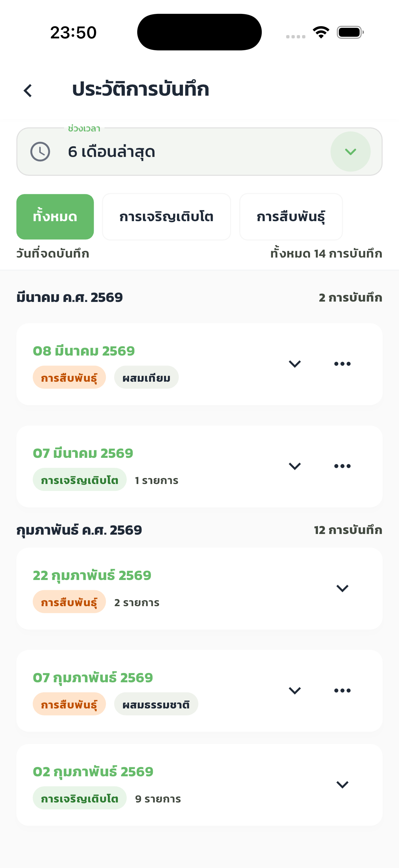The height and width of the screenshot is (868, 399).
Task: Expand the 08 มีนาคม 2569 record
Action: [295, 363]
